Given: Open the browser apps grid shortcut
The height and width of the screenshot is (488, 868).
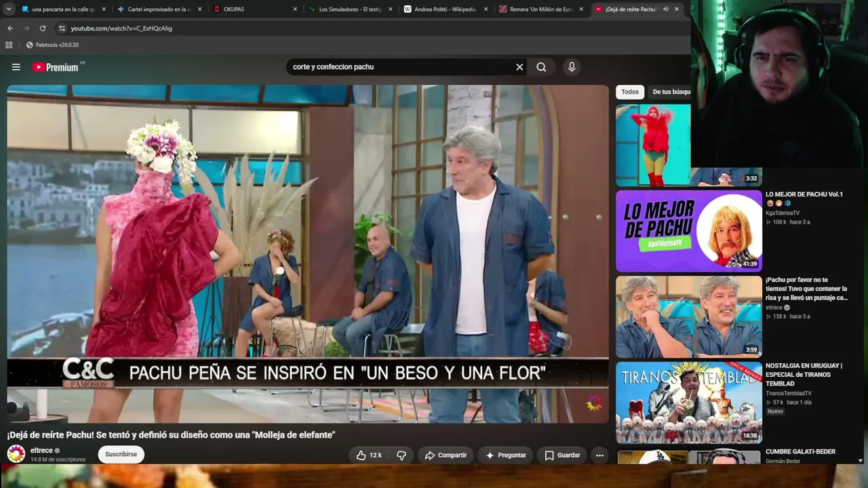Looking at the screenshot, I should (9, 45).
